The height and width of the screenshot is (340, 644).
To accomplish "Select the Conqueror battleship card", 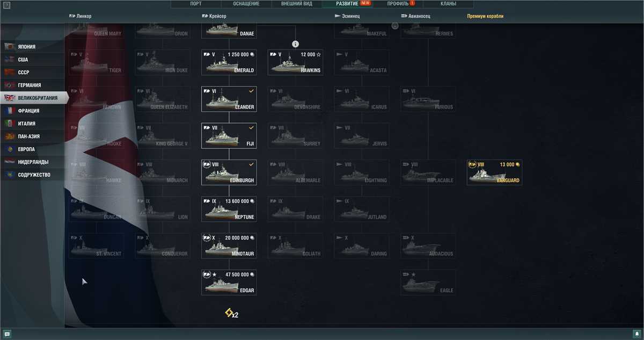I will click(x=163, y=245).
